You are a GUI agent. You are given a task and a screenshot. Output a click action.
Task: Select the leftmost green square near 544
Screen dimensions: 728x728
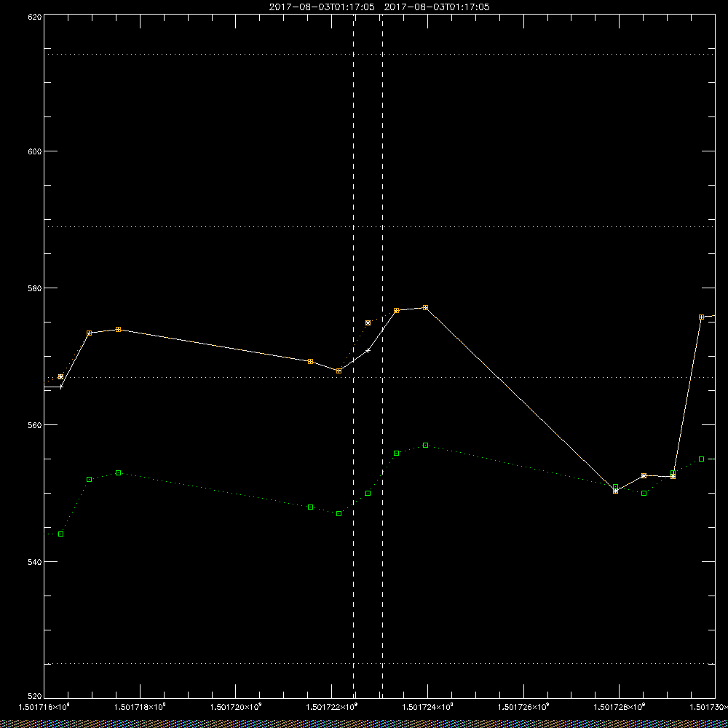click(x=61, y=534)
